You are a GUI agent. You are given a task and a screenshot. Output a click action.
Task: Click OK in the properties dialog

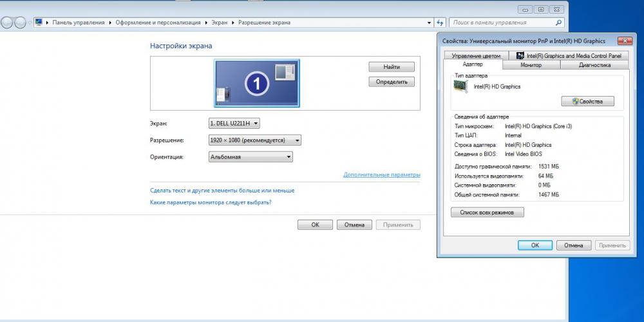point(535,245)
